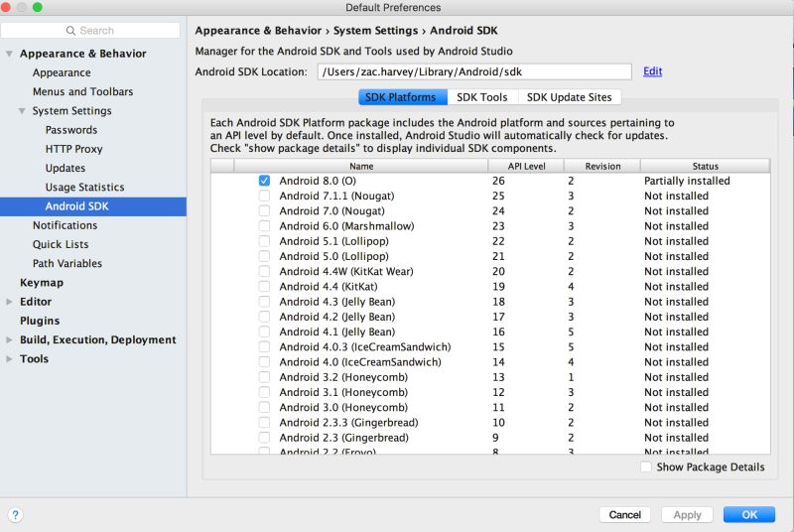Click API level '19' cell
Screen dimensions: 794x532
click(x=498, y=287)
